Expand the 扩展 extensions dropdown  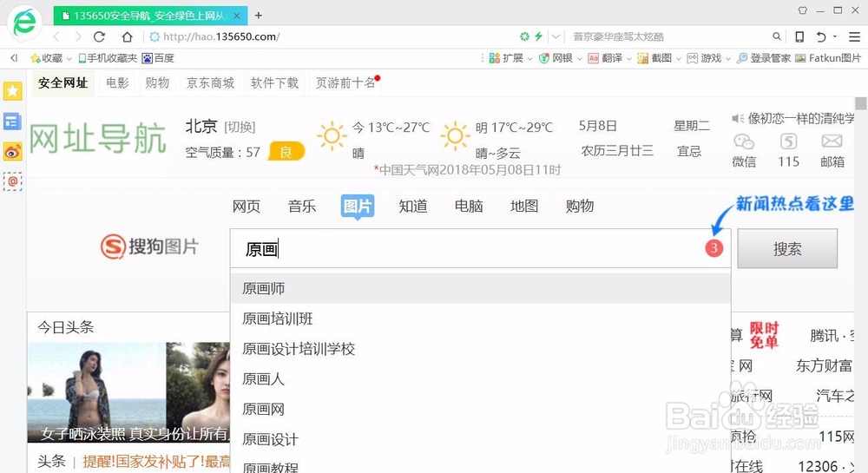[529, 58]
